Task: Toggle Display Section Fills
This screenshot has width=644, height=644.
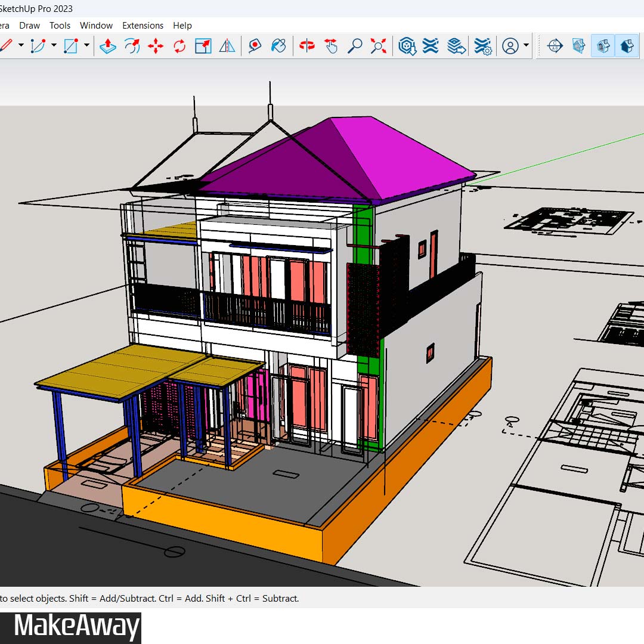Action: (x=626, y=46)
